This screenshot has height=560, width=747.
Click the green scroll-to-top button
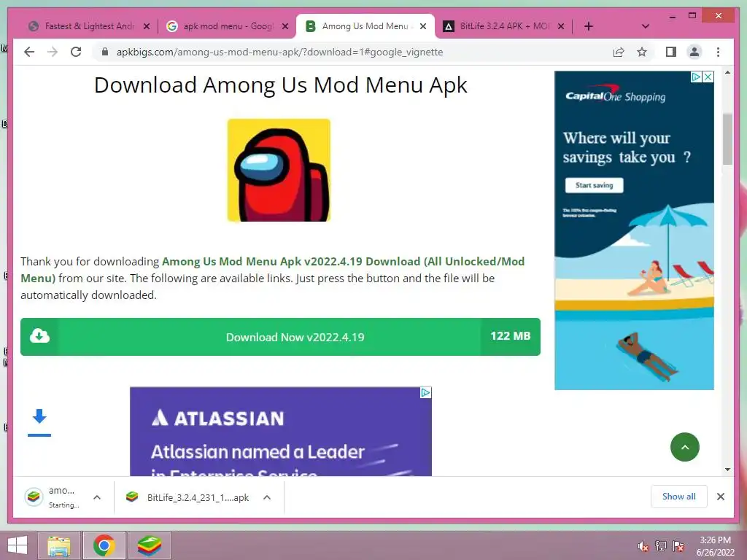coord(684,447)
